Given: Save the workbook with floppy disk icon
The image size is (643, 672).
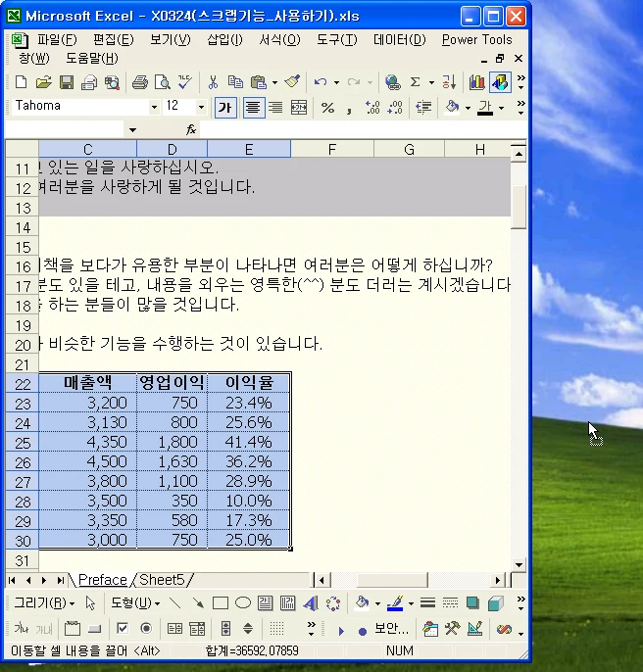Looking at the screenshot, I should tap(67, 82).
